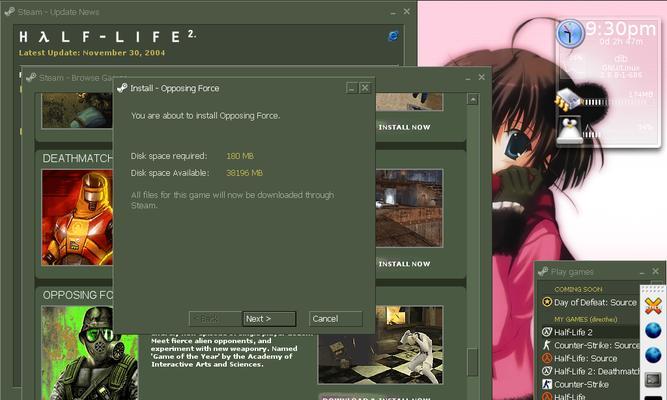The height and width of the screenshot is (400, 667).
Task: Click the Half-Life 2: Deathmatch lambda icon
Action: (x=547, y=371)
